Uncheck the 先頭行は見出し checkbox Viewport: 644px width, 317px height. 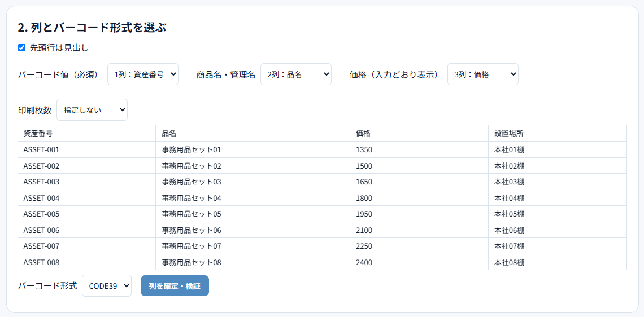point(22,48)
